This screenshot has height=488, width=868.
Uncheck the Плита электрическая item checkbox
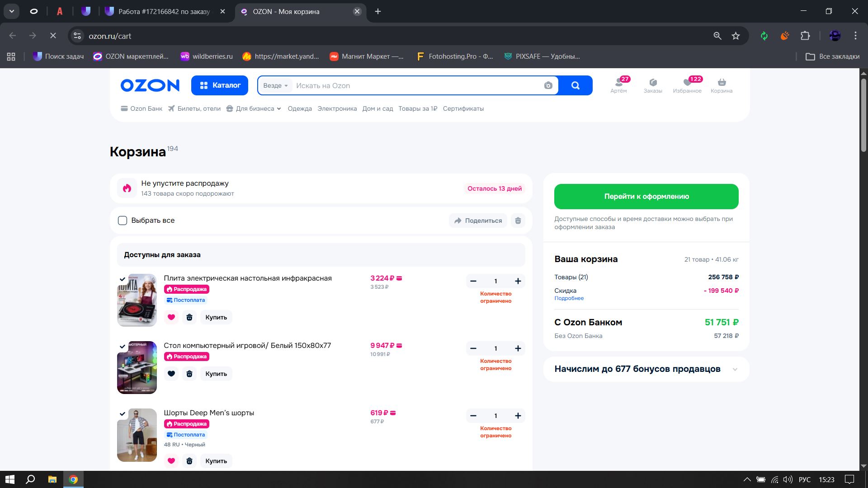pyautogui.click(x=123, y=279)
